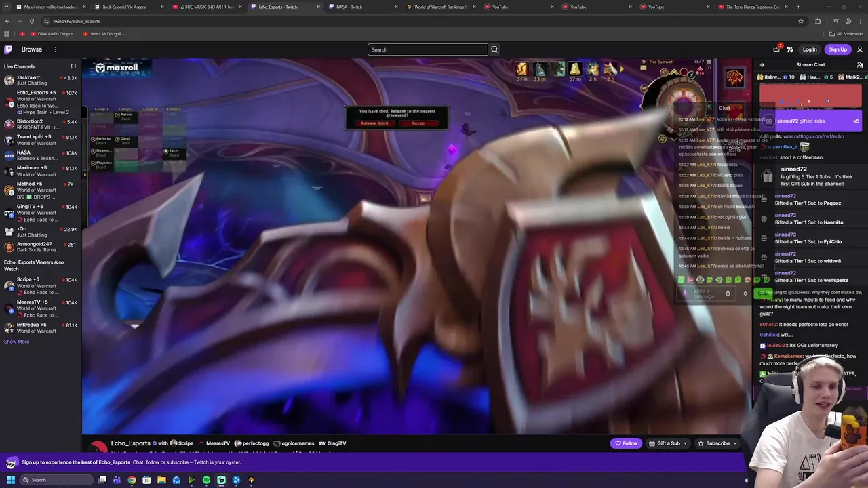Open zackrawrr channel in sidebar
The image size is (868, 488).
[41, 80]
